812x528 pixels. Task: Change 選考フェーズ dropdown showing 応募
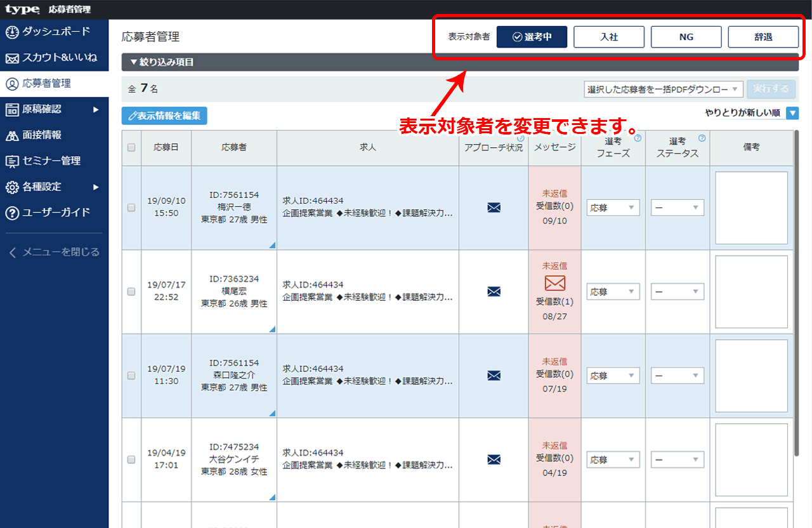(x=613, y=208)
